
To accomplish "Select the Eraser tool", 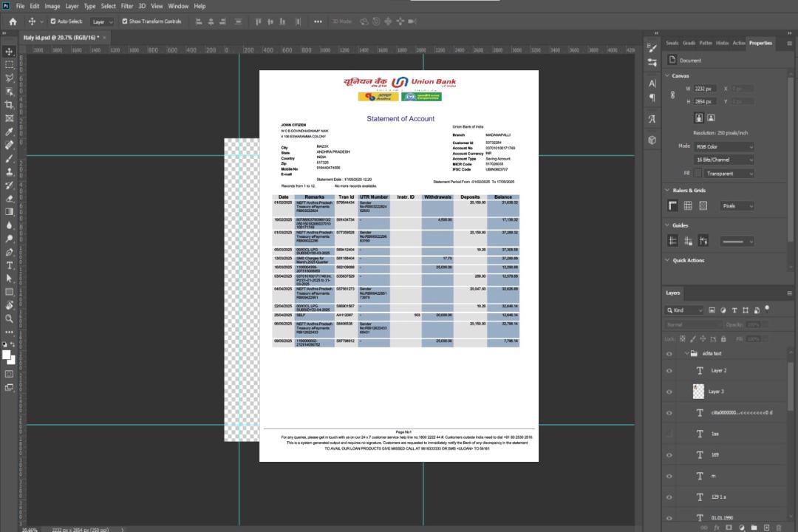I will pos(9,199).
